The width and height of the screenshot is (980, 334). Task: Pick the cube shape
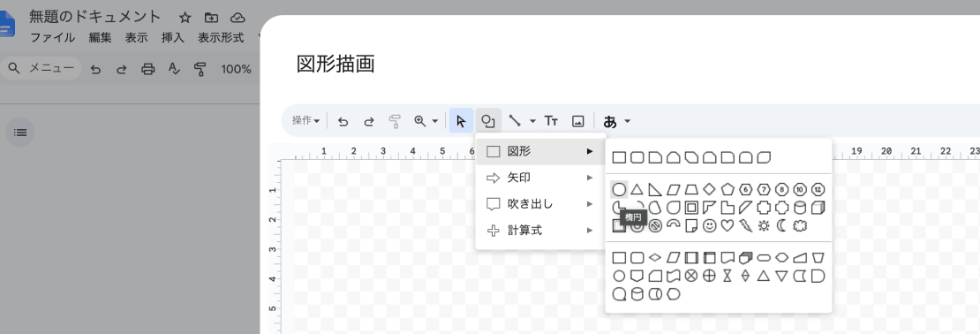pyautogui.click(x=818, y=208)
